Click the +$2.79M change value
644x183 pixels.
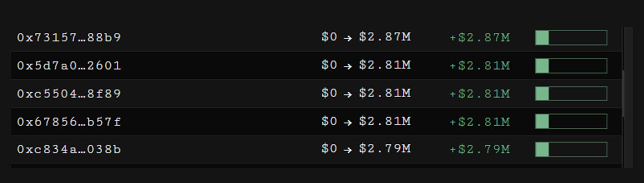point(480,149)
